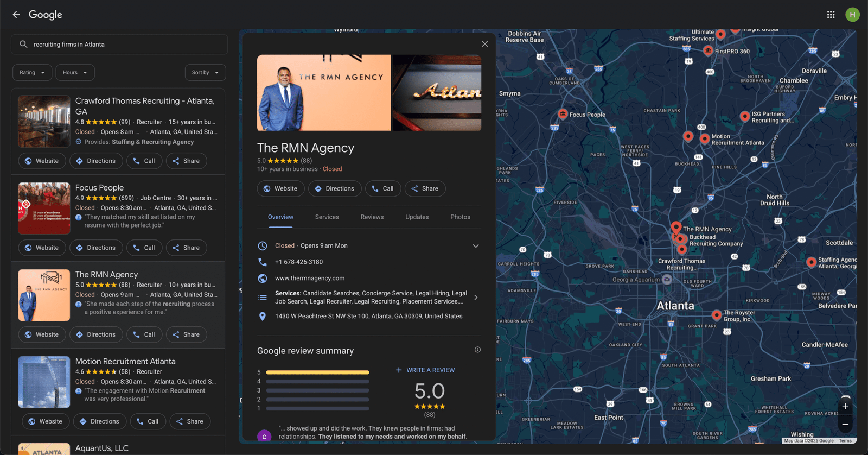868x455 pixels.
Task: Open the account avatar labeled H
Action: pyautogui.click(x=852, y=15)
